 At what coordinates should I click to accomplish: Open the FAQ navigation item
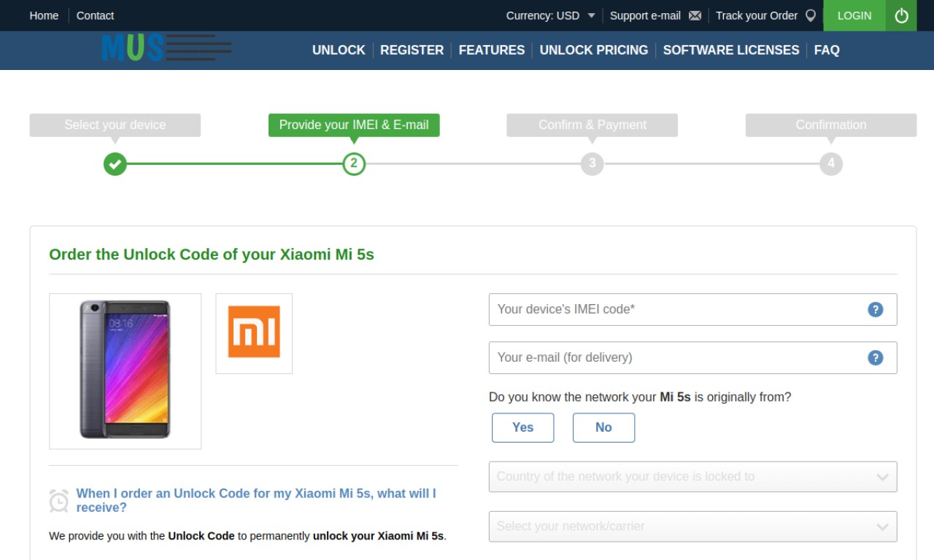[827, 50]
